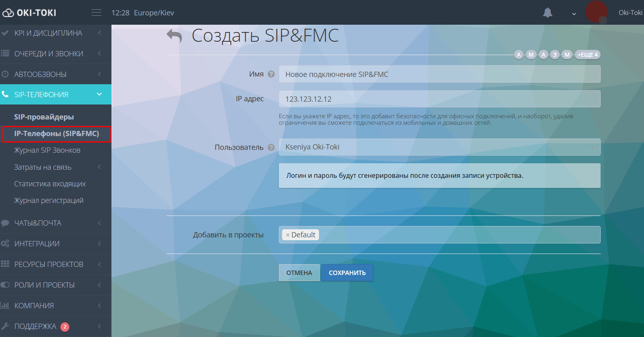The height and width of the screenshot is (337, 644).
Task: Click the СОХРАНИТЬ button
Action: [x=347, y=273]
